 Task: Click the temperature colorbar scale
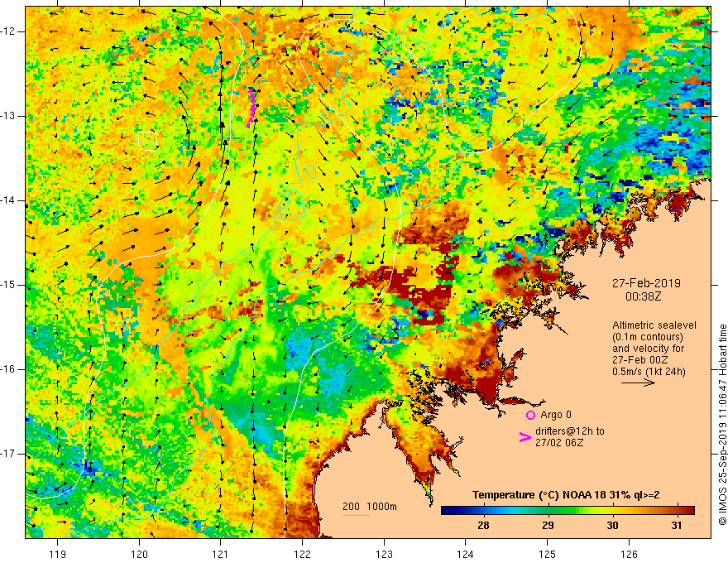coord(568,511)
